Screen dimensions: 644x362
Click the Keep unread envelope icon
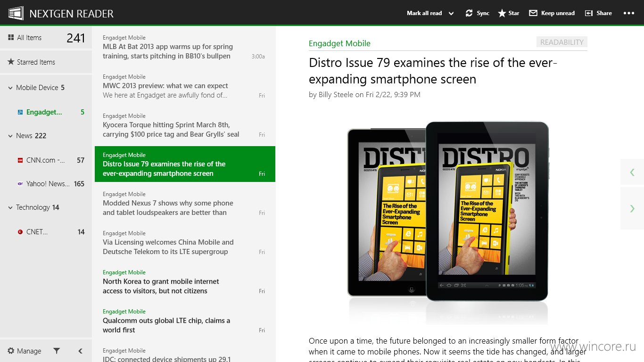click(533, 13)
